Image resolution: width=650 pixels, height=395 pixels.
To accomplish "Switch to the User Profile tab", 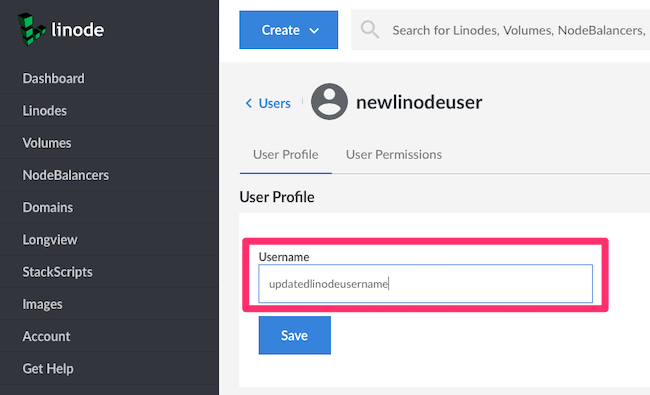I will [x=286, y=155].
